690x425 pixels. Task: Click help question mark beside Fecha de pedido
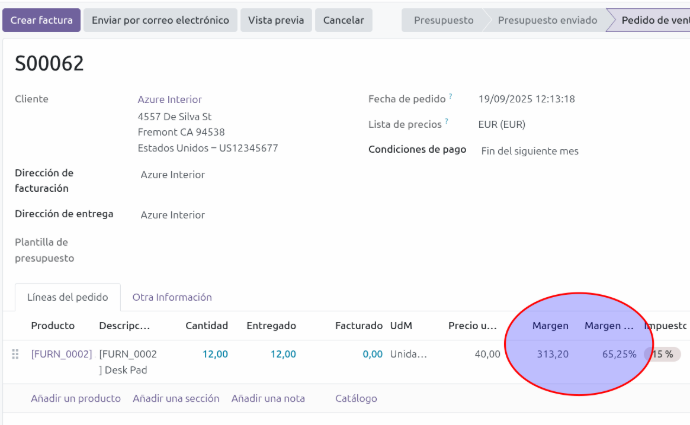pos(451,97)
